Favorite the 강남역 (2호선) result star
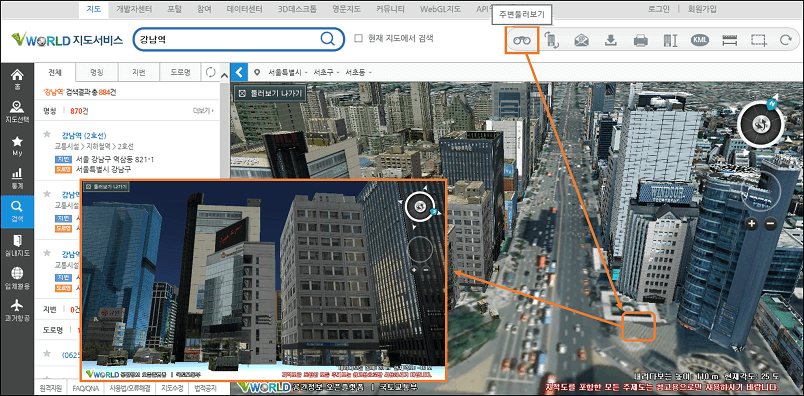 click(x=47, y=134)
